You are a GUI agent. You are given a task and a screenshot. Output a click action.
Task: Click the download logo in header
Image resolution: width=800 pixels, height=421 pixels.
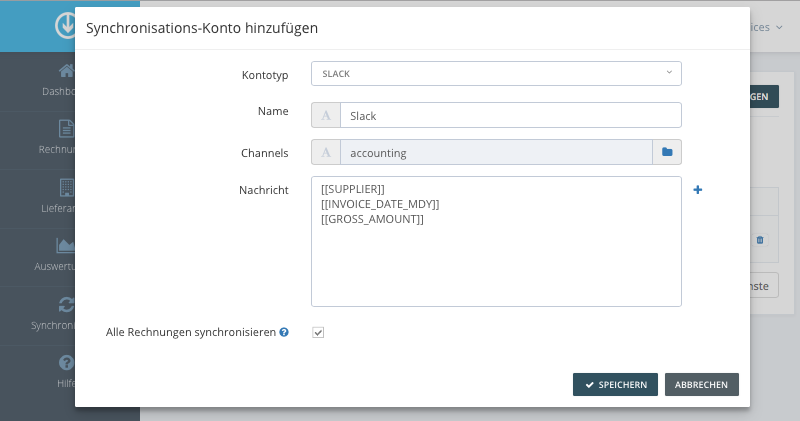(65, 26)
